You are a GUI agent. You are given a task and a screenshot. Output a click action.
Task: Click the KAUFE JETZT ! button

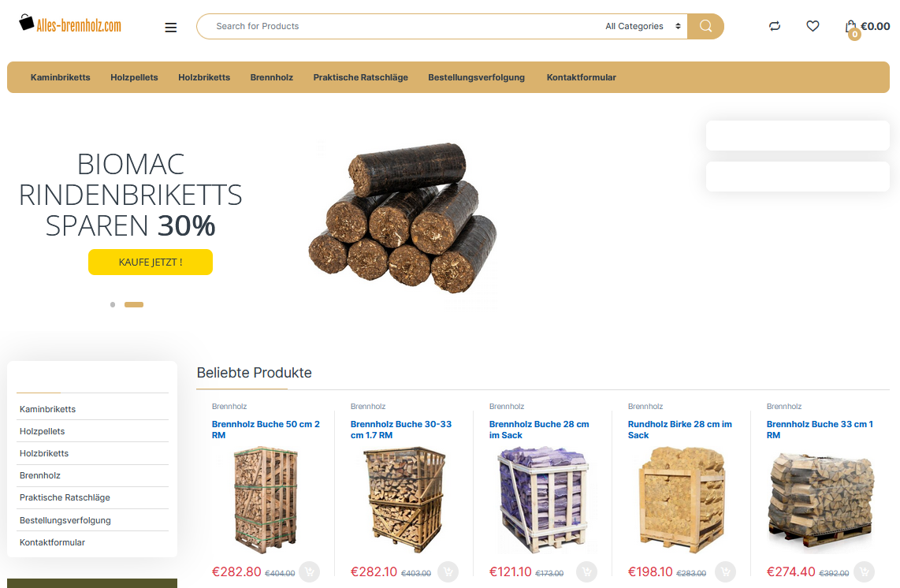click(x=151, y=262)
